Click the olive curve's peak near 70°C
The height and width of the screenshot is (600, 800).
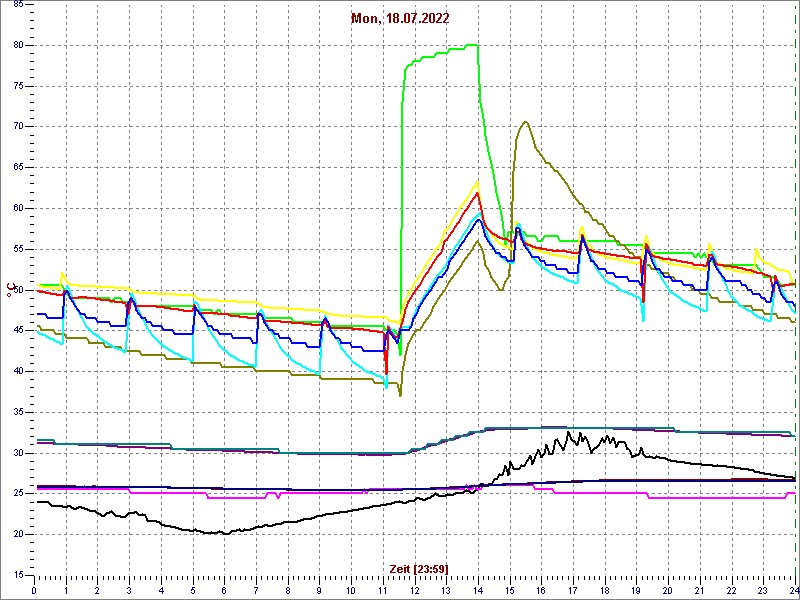[x=525, y=121]
